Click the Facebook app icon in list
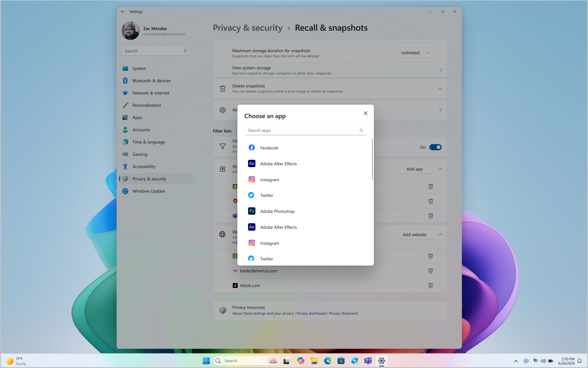The image size is (588, 368). [x=251, y=148]
